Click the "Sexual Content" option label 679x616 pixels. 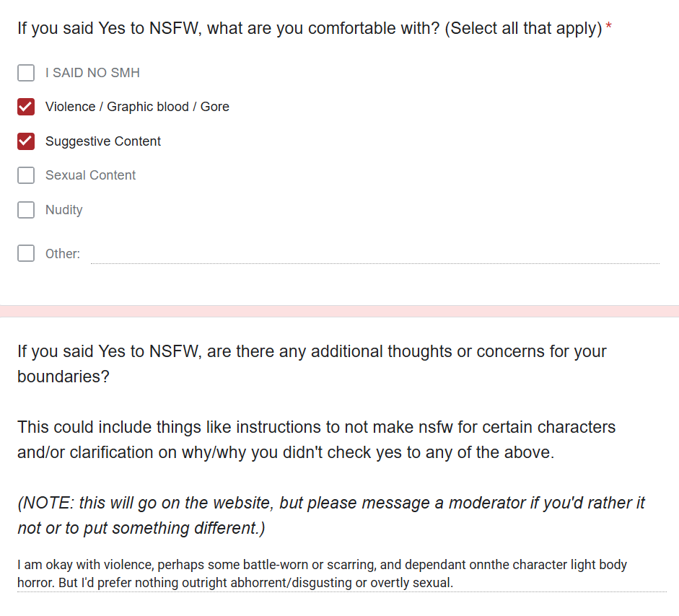(x=90, y=175)
